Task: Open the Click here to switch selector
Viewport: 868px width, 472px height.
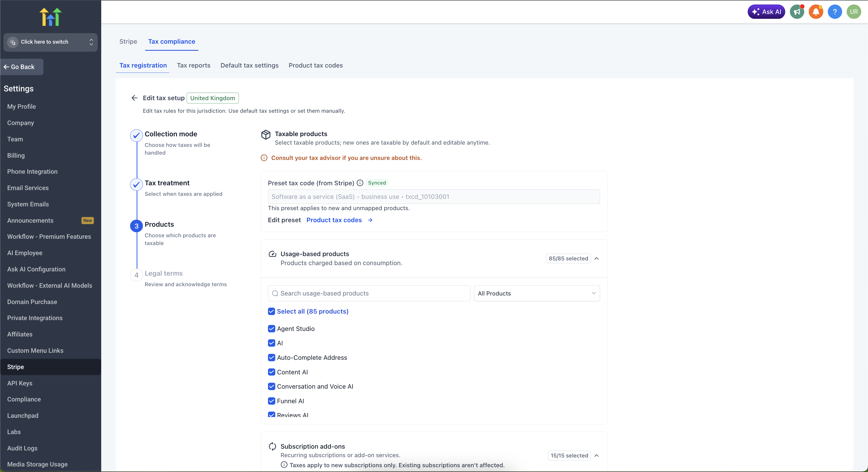Action: [x=50, y=42]
